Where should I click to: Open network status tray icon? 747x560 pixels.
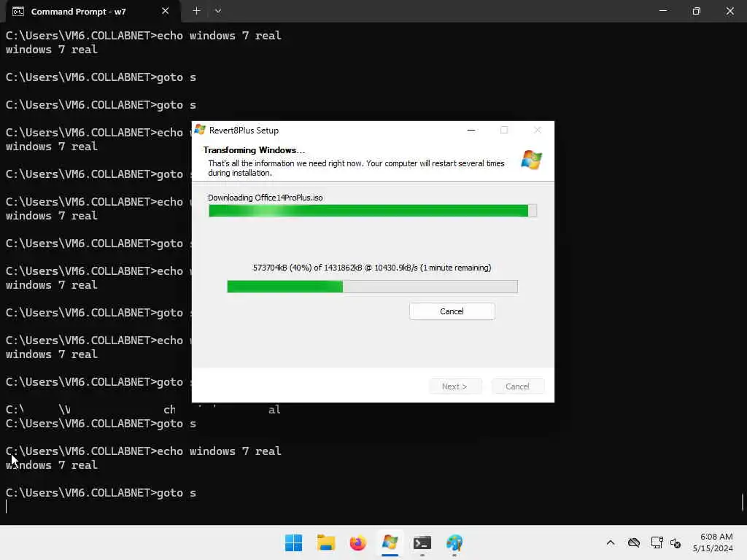click(657, 542)
